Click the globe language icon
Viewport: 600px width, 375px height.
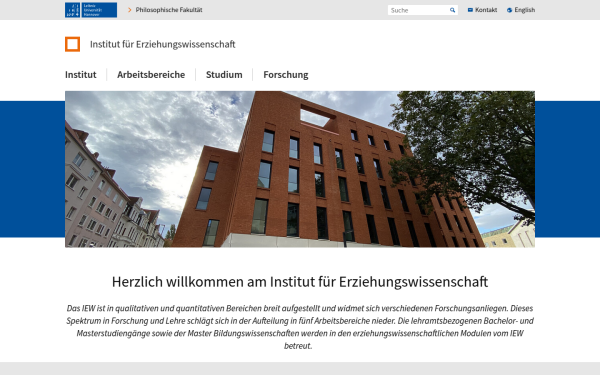[509, 10]
